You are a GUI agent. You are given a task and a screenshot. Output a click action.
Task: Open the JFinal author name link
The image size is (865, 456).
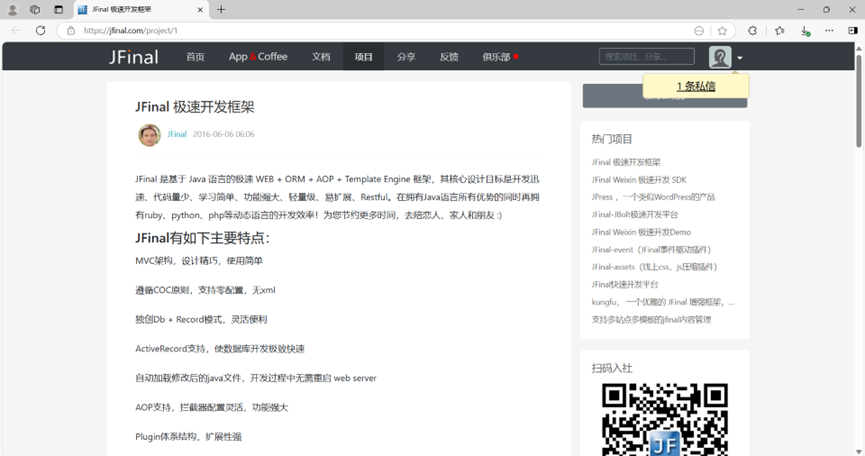tap(177, 134)
